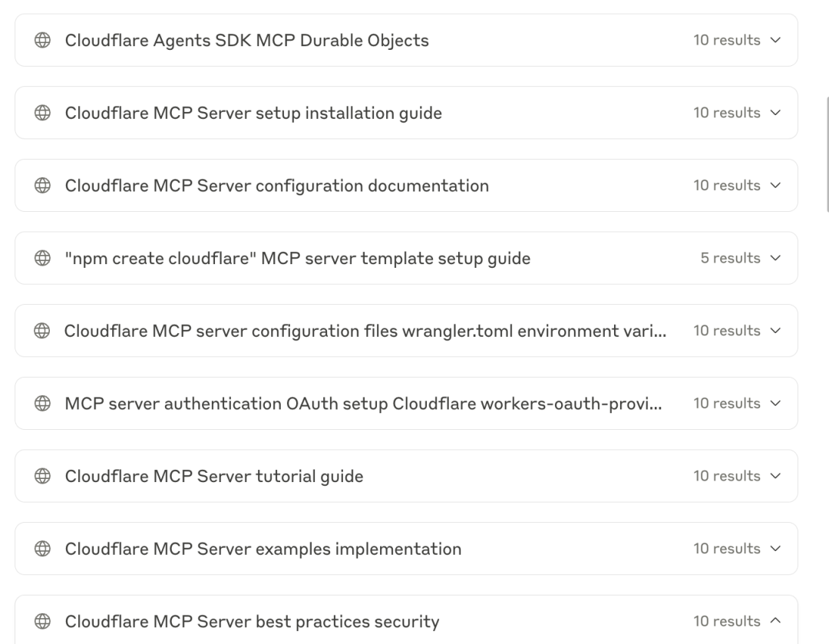Select globe icon for configuration documentation search
Image resolution: width=829 pixels, height=644 pixels.
click(x=43, y=186)
